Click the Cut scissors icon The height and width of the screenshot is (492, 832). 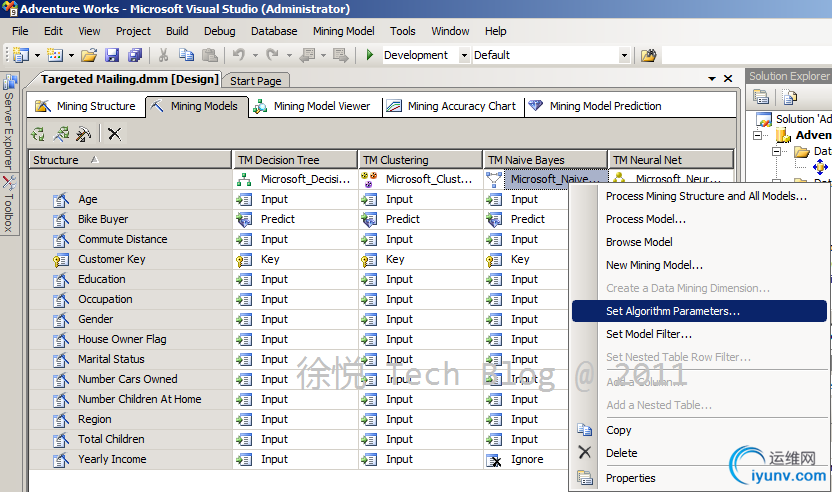pos(163,55)
